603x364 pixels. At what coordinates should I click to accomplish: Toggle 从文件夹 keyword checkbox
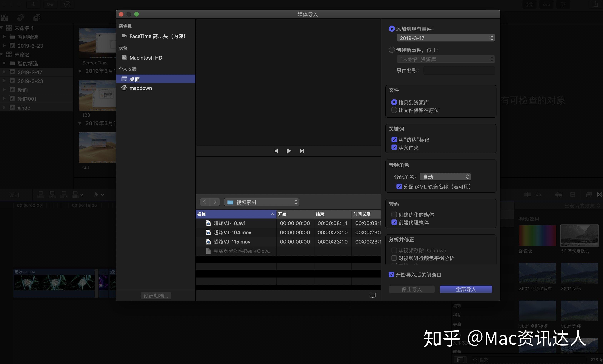coord(394,147)
